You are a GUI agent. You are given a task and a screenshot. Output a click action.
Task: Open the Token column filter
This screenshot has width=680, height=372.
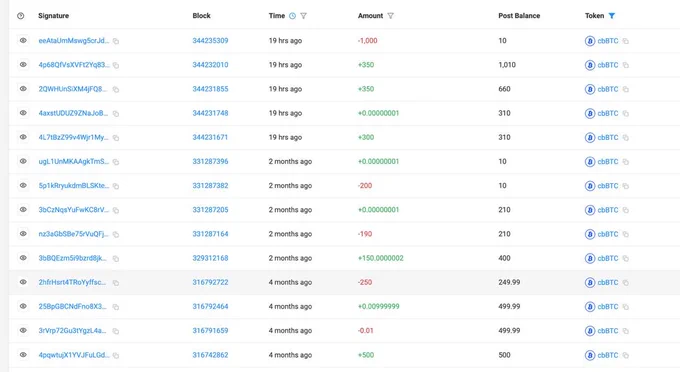pos(611,16)
